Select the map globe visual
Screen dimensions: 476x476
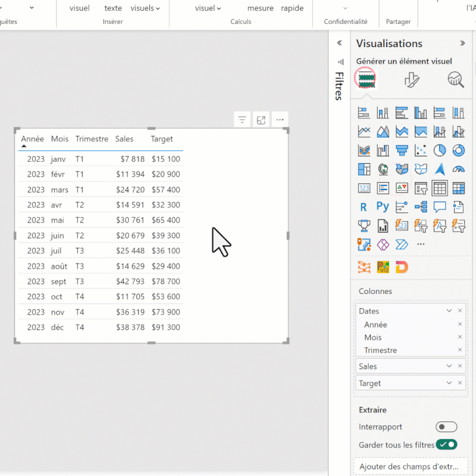383,170
